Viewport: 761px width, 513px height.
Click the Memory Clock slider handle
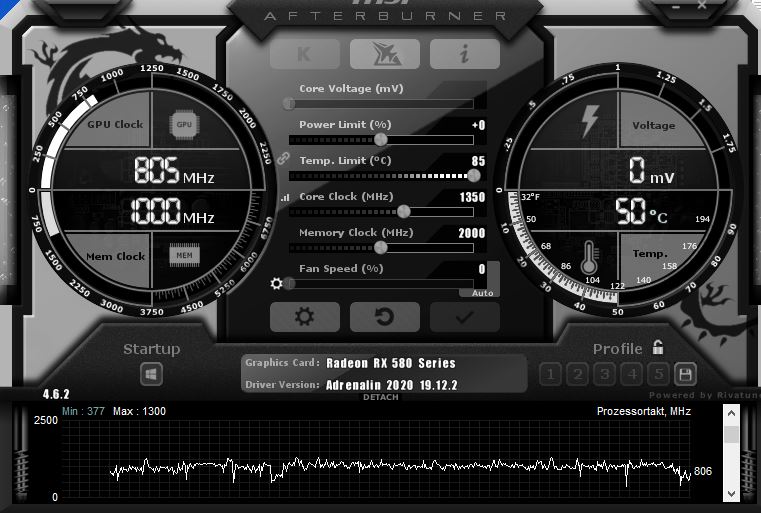pos(381,248)
